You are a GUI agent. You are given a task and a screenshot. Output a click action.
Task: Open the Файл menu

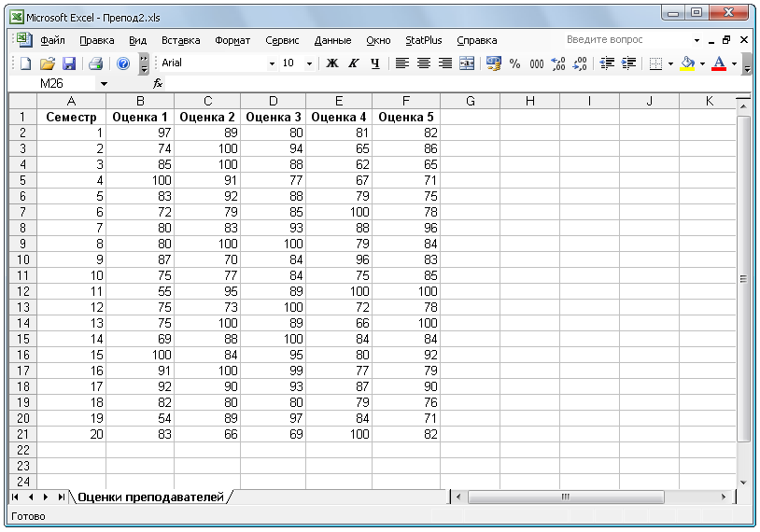(x=52, y=40)
